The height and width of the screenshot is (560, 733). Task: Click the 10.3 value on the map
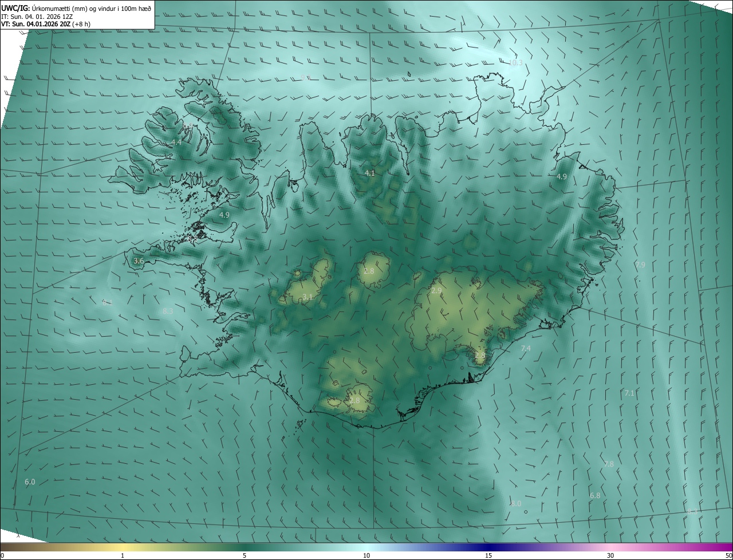pos(515,63)
